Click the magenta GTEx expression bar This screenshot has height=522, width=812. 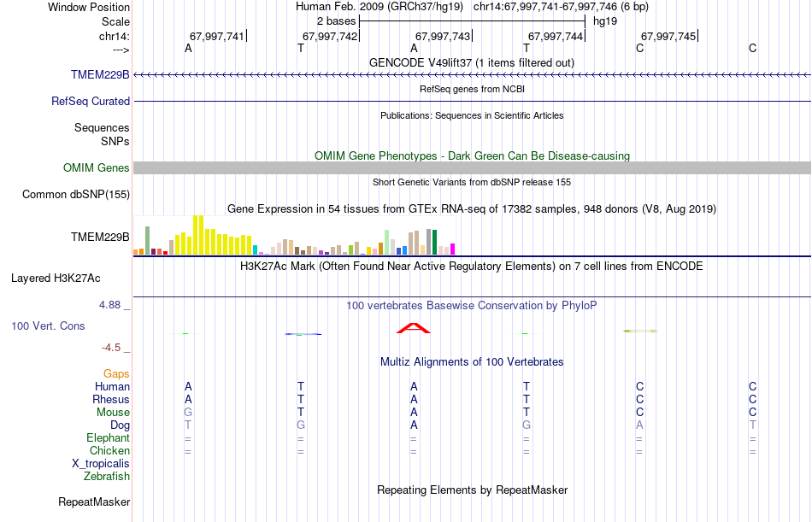(x=452, y=249)
